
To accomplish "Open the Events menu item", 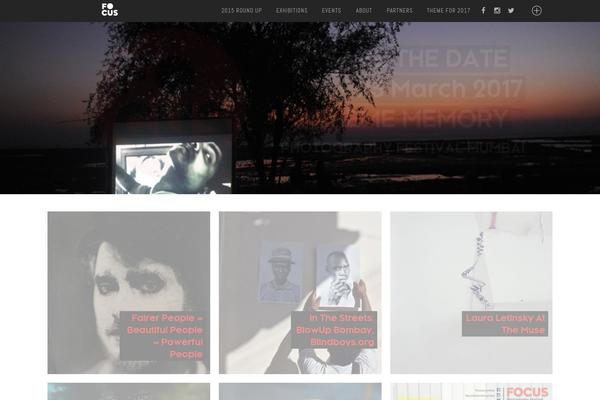I will point(331,11).
